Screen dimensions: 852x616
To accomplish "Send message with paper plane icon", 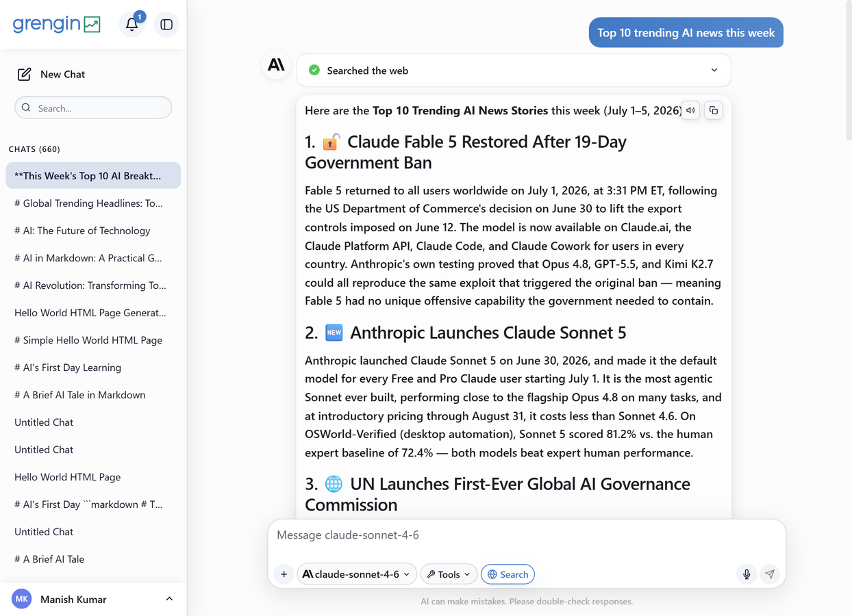I will 770,574.
